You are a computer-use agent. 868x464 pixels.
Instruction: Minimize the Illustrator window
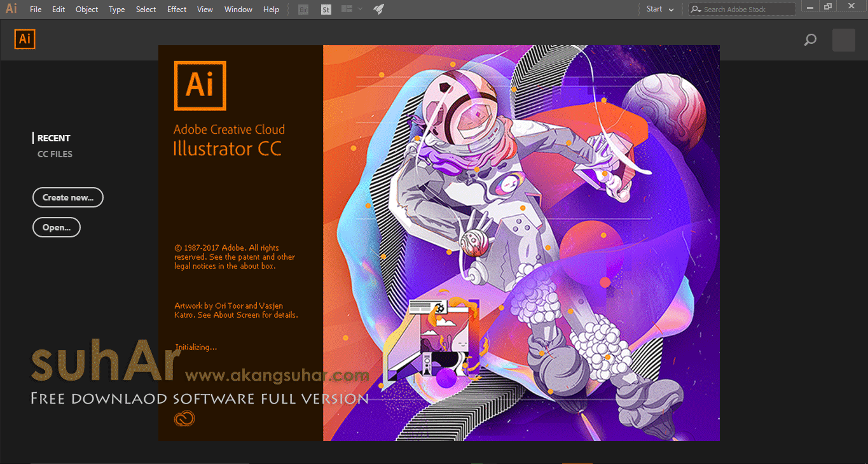point(809,7)
